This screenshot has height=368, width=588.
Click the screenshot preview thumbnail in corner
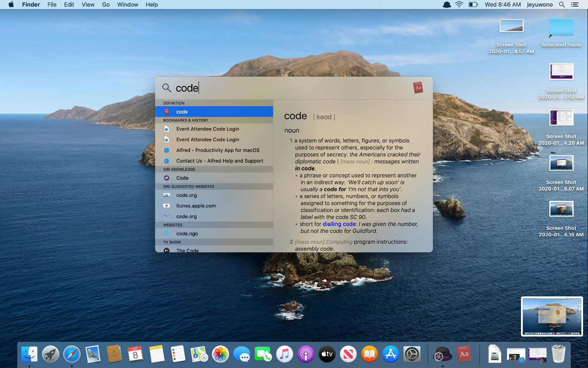552,317
